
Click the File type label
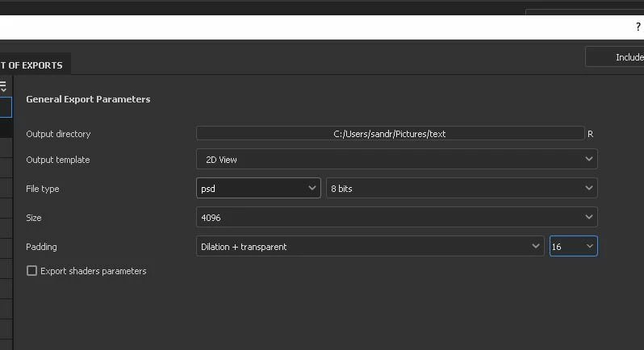click(x=43, y=189)
